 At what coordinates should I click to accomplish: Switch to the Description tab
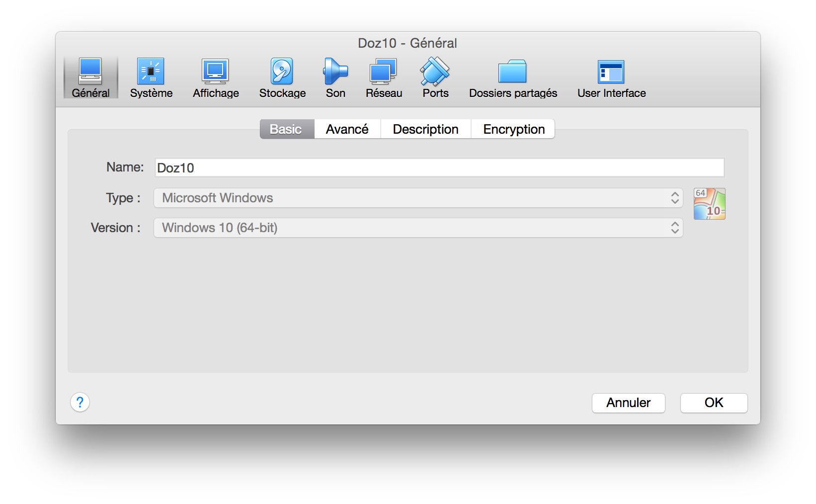426,129
